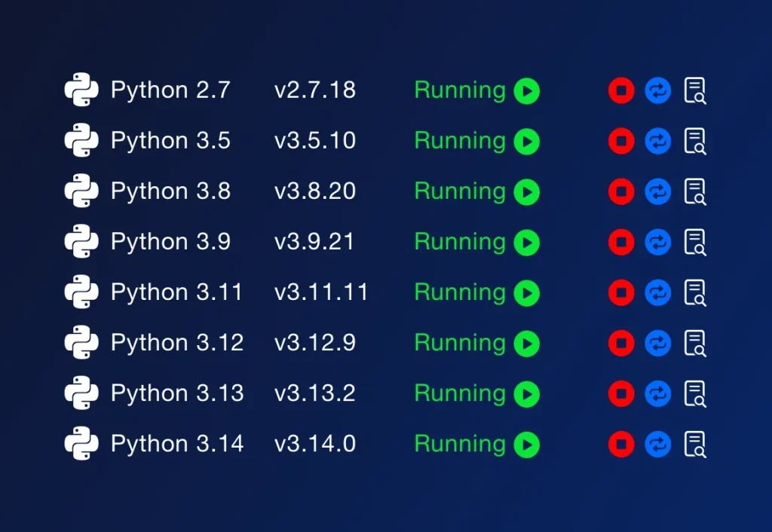Image resolution: width=772 pixels, height=532 pixels.
Task: Click the green play icon for Python 3.12
Action: pos(527,344)
